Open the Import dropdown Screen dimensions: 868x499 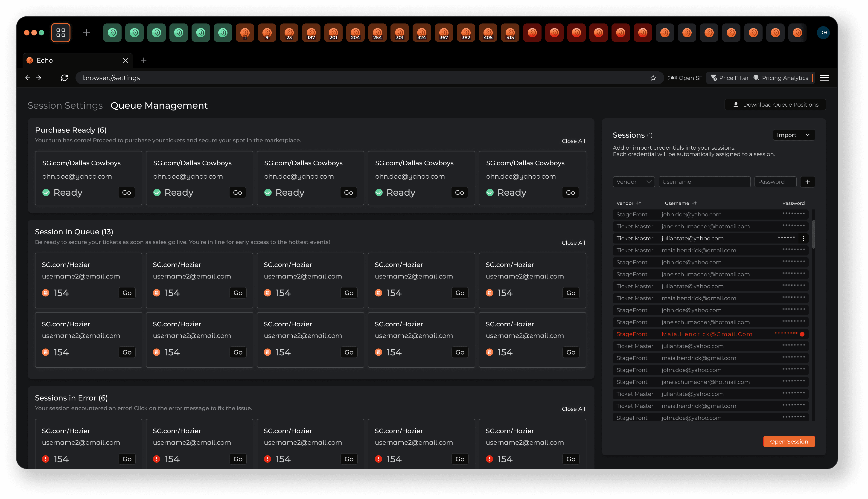(793, 135)
